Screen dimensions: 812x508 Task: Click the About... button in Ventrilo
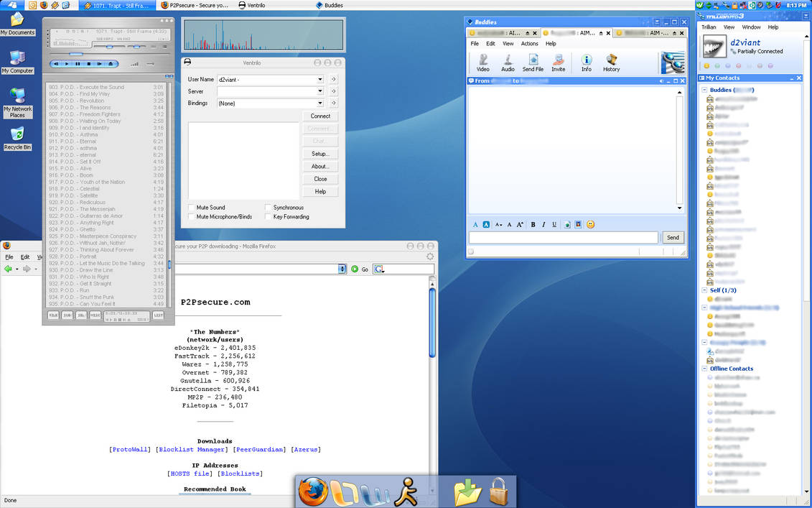tap(320, 167)
